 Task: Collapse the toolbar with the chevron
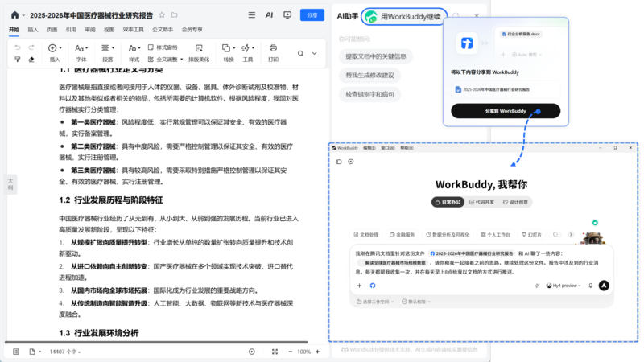(x=314, y=53)
